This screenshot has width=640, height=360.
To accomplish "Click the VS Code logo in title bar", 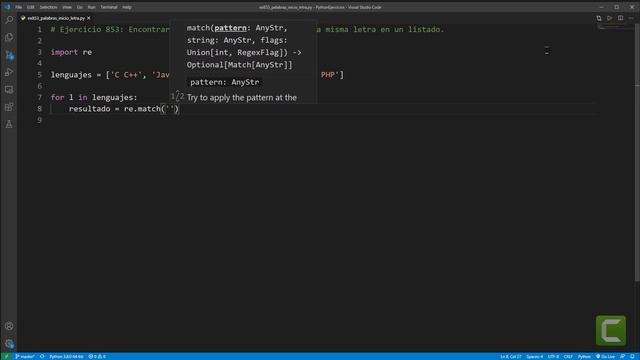I will pos(7,7).
